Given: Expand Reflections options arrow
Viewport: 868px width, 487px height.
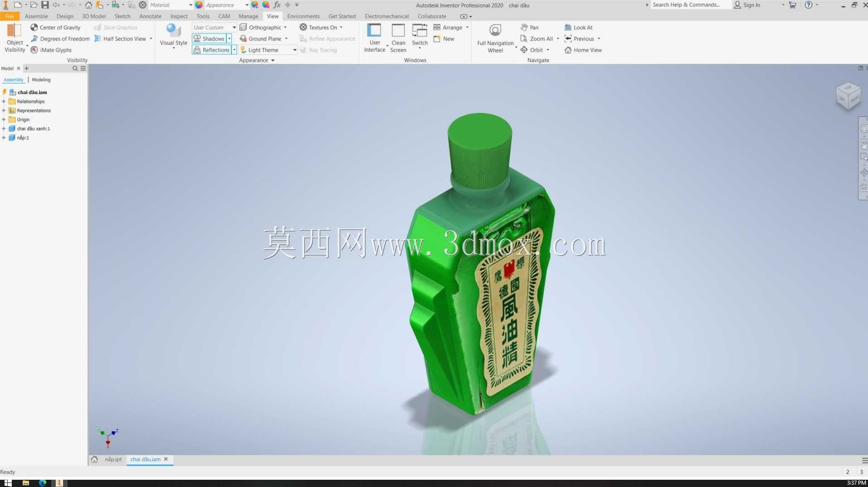Looking at the screenshot, I should point(234,50).
